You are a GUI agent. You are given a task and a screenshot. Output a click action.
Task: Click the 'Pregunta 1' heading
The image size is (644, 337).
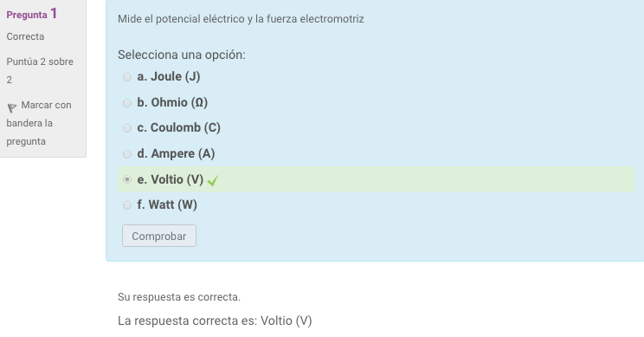32,15
